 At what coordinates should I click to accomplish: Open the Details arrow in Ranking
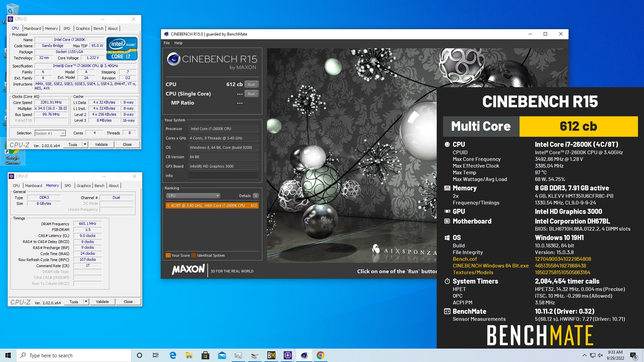[x=256, y=196]
